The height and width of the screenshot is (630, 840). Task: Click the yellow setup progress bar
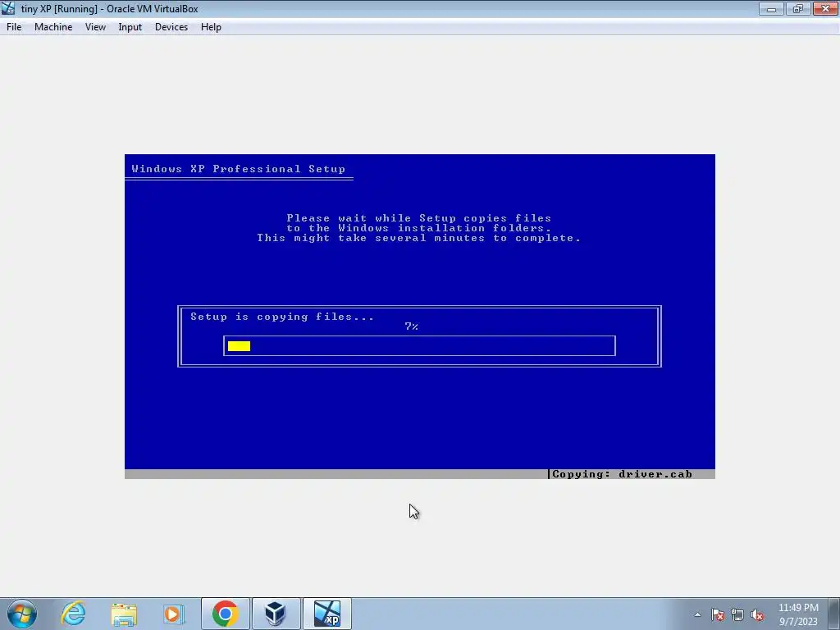239,346
